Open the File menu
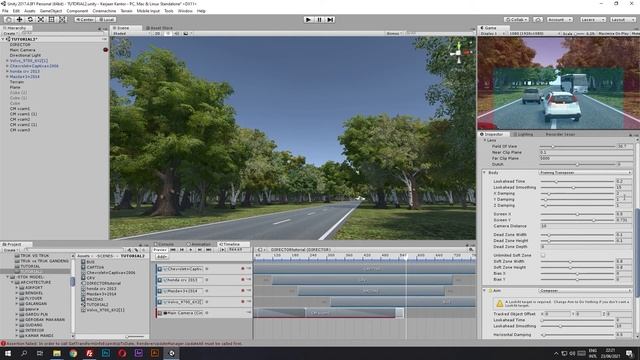Screen dimensions: 640x360 point(5,11)
